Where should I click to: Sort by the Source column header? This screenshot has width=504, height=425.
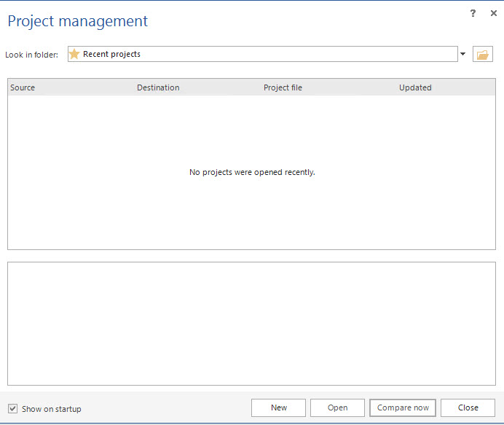[x=23, y=87]
